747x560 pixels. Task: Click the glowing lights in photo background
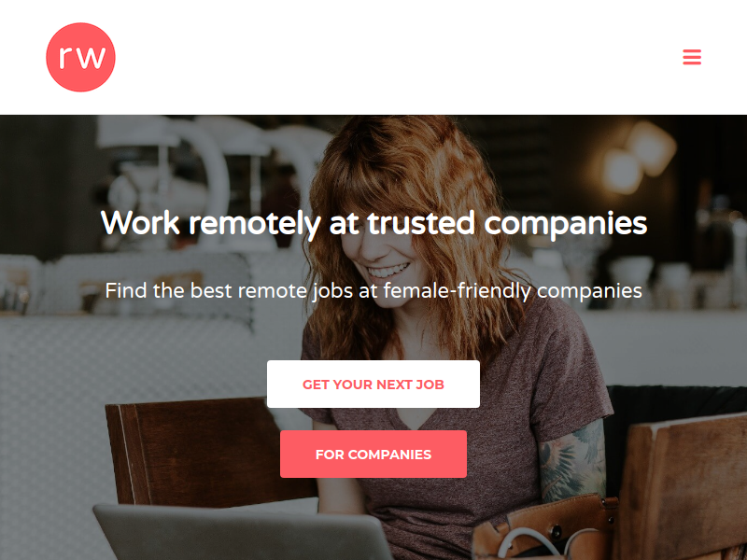639,157
